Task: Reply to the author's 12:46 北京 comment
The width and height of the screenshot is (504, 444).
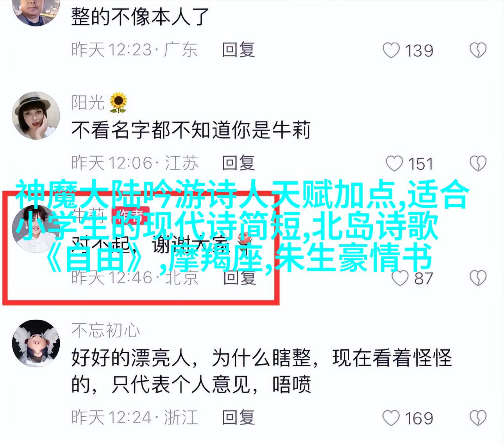Action: [239, 277]
